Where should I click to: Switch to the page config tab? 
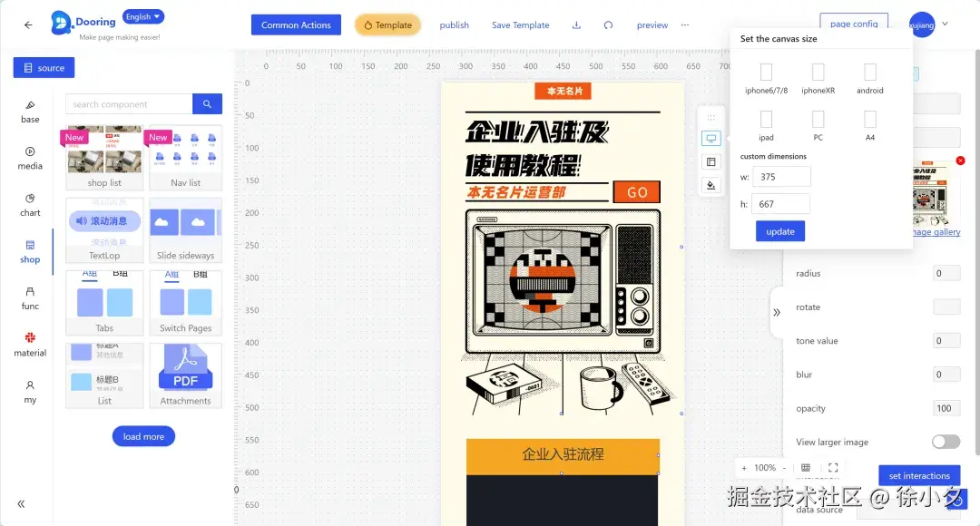(854, 24)
